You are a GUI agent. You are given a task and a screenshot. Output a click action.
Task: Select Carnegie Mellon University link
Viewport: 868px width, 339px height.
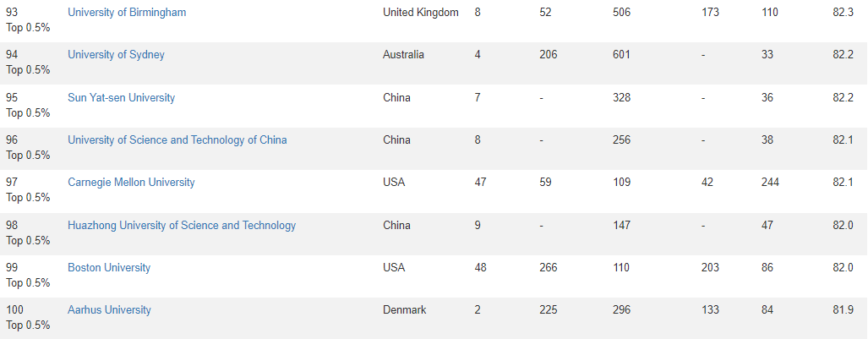131,183
